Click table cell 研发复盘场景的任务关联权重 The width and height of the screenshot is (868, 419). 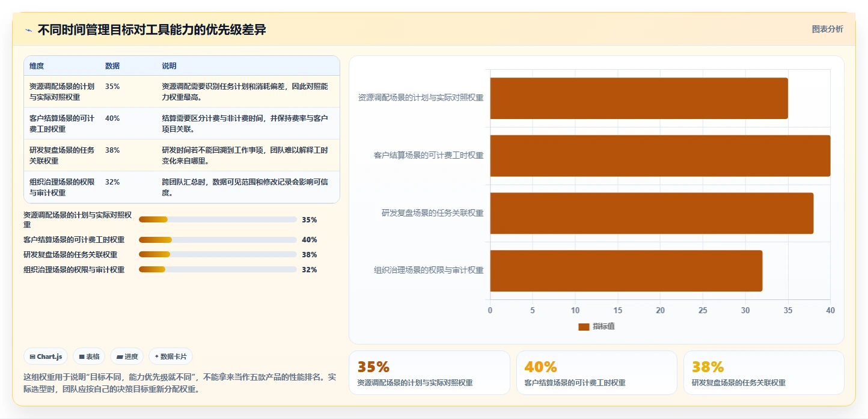pos(62,155)
